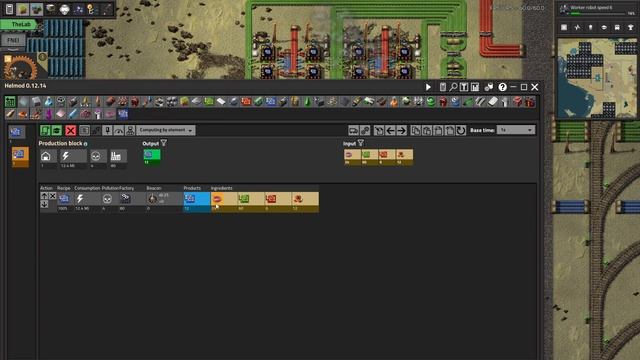
Task: Toggle the first green button left of red X
Action: (x=45, y=130)
